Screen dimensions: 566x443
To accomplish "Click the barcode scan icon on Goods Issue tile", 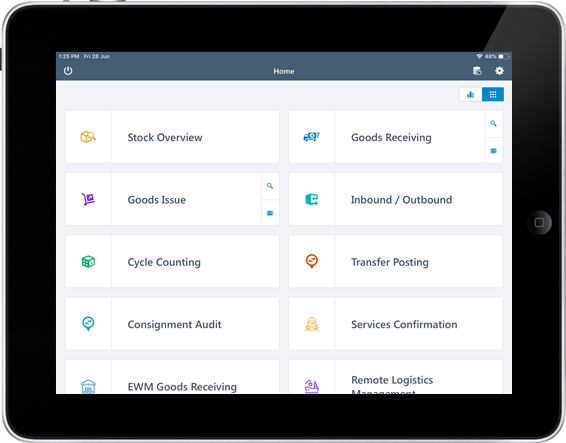I will pos(270,213).
